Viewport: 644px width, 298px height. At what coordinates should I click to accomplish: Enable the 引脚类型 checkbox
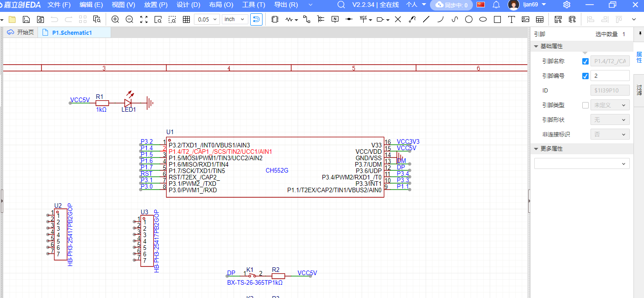click(x=585, y=105)
